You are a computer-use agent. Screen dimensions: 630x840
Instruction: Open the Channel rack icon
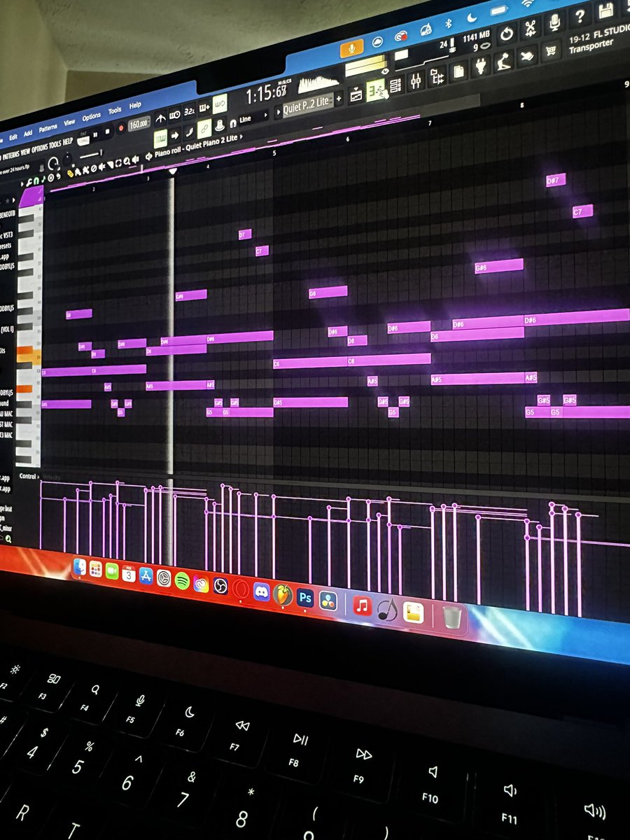click(395, 85)
